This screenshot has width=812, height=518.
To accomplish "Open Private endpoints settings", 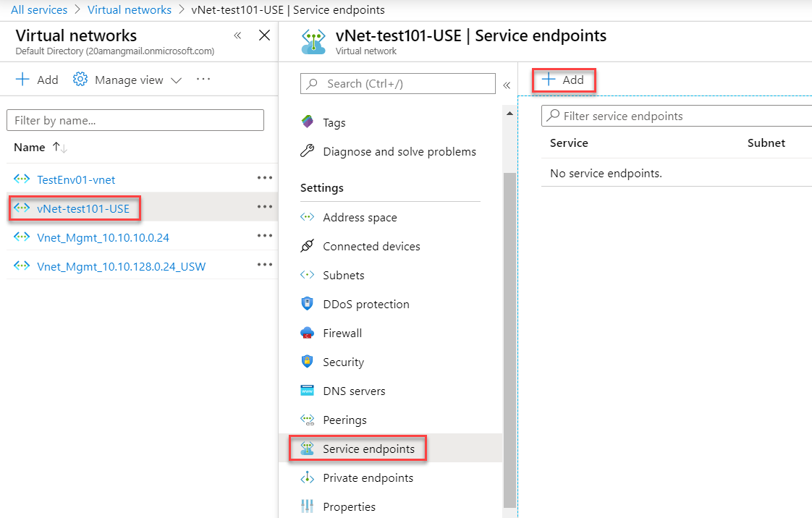I will pos(368,478).
